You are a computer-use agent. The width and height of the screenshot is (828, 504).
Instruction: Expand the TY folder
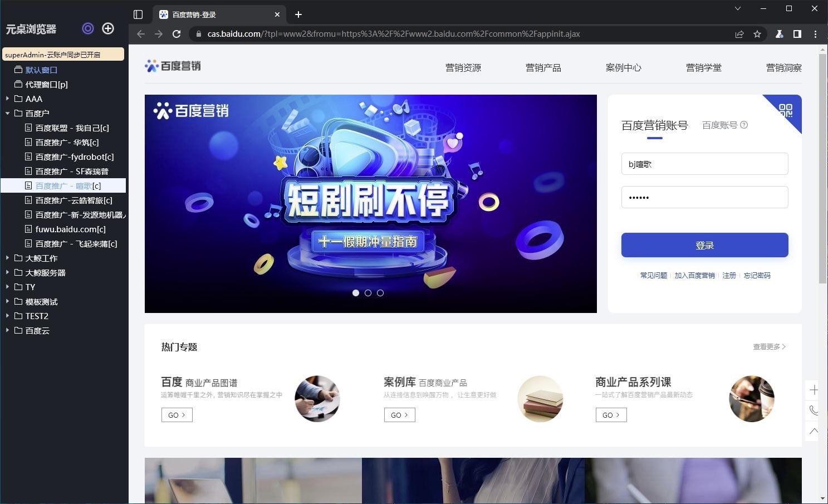pos(7,287)
